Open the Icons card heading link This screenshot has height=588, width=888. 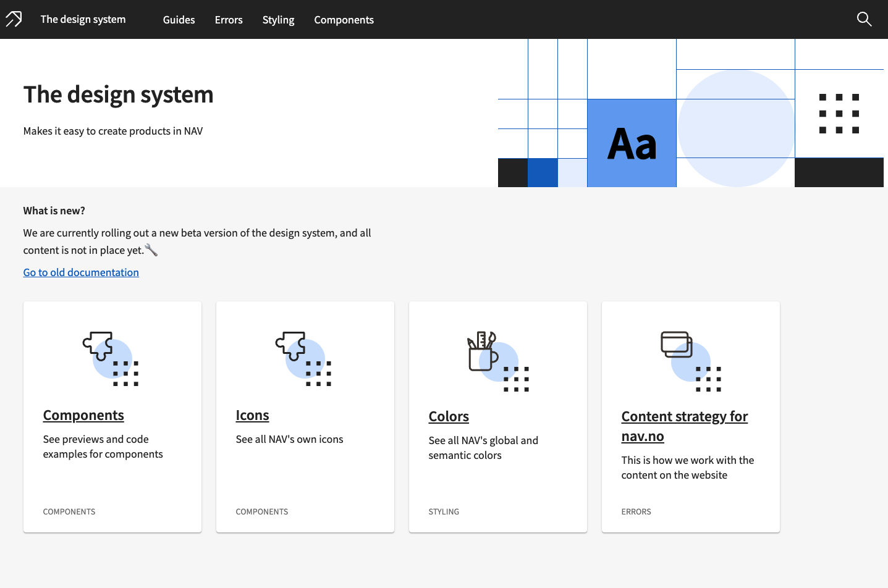pyautogui.click(x=252, y=415)
